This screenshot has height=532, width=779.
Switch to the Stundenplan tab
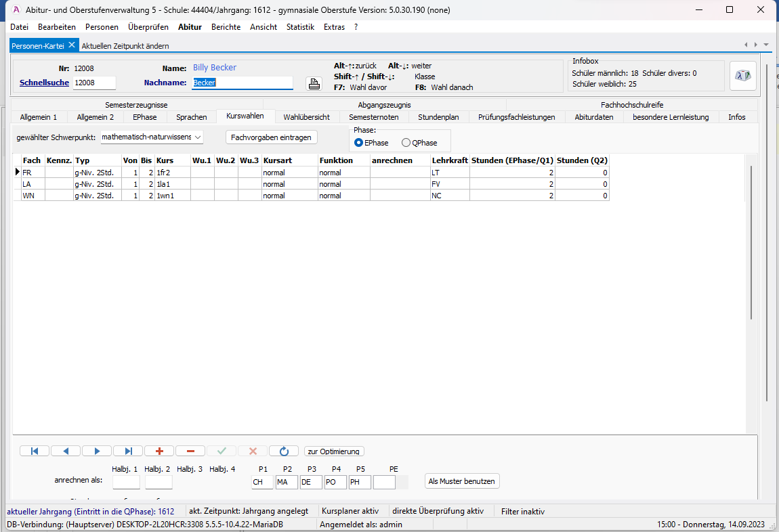[438, 117]
